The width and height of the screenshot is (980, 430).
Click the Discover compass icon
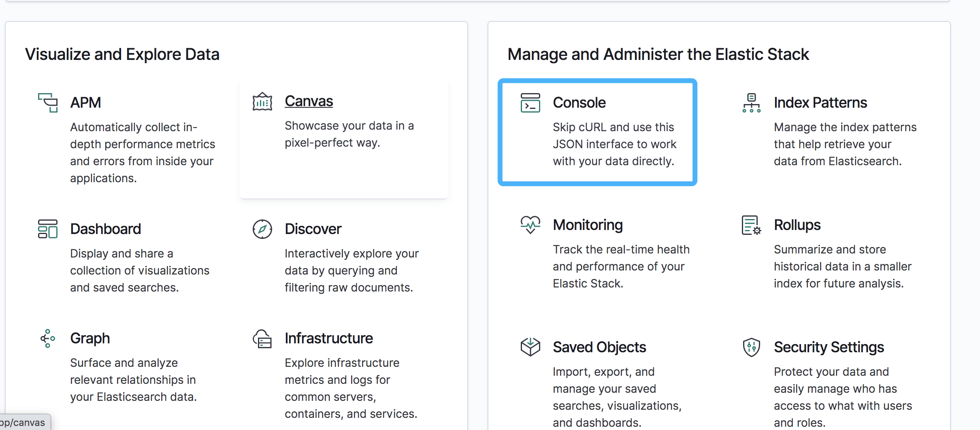(262, 229)
